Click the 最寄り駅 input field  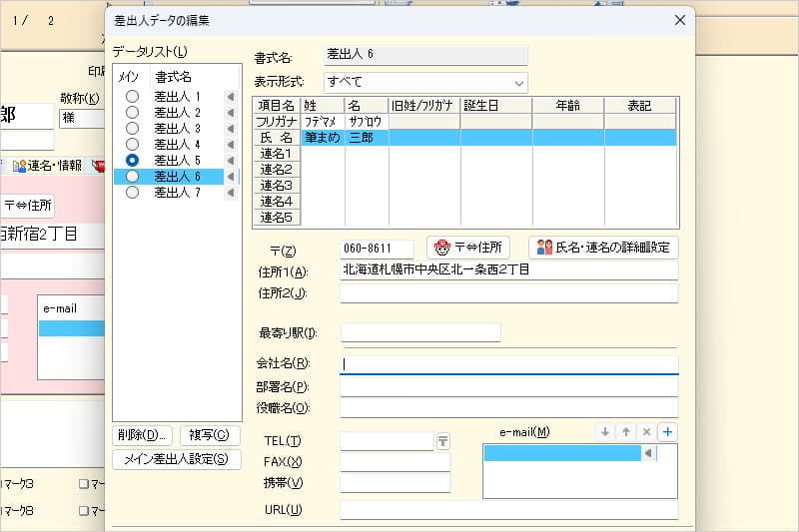pos(420,332)
